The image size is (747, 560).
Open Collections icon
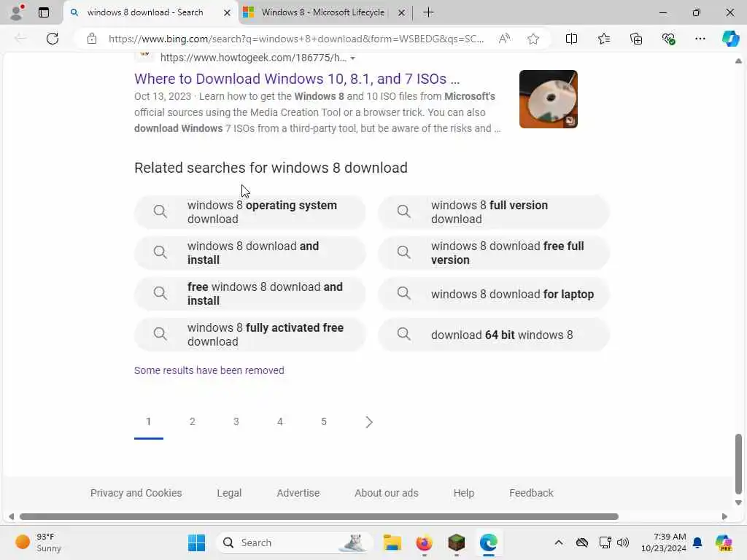coord(636,39)
